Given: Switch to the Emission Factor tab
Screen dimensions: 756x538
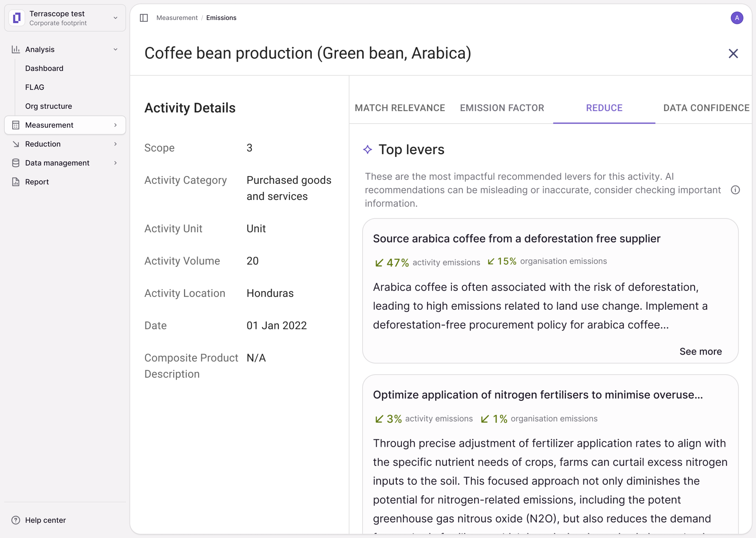Looking at the screenshot, I should coord(502,108).
